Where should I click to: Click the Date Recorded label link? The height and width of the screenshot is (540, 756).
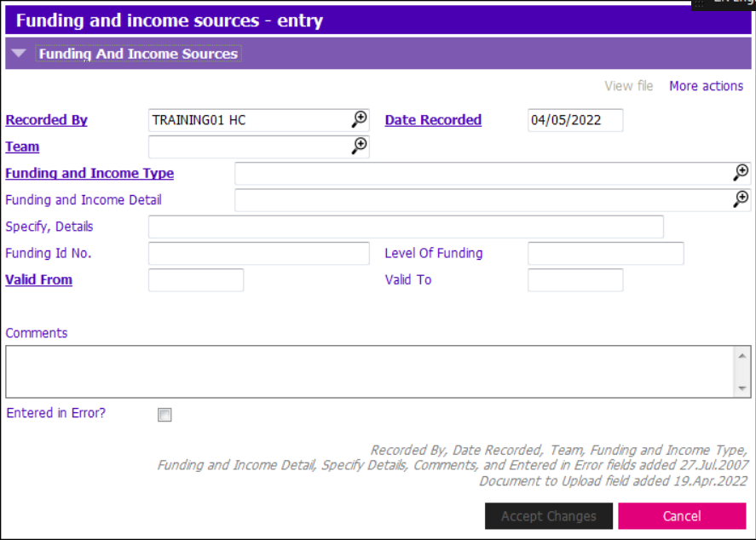coord(433,120)
